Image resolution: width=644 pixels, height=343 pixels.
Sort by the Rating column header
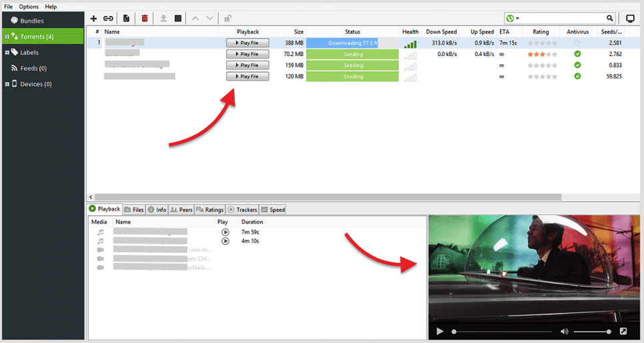(541, 31)
